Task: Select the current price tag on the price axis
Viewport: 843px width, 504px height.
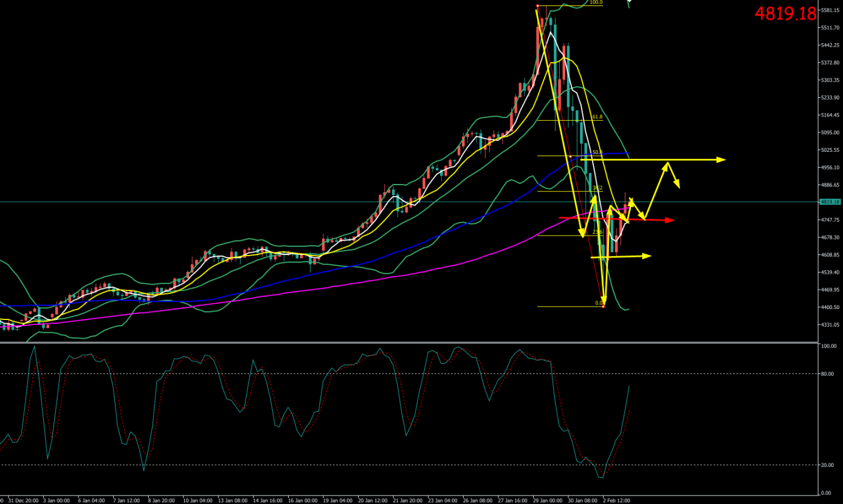Action: pyautogui.click(x=829, y=202)
